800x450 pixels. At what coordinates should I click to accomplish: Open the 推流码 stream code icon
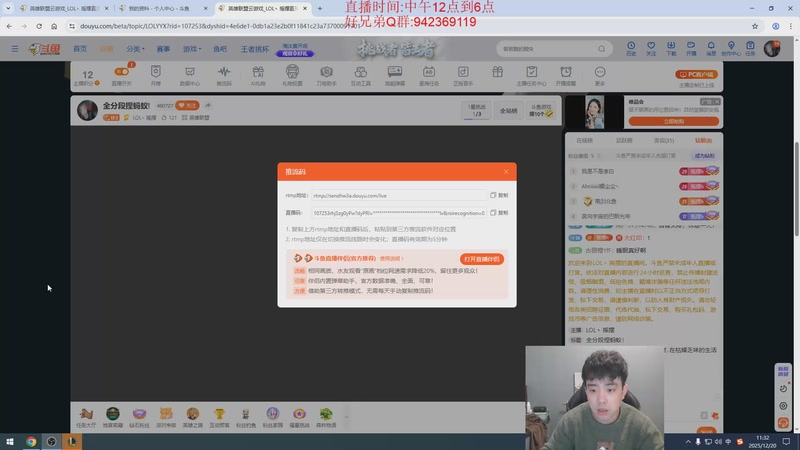tap(224, 75)
